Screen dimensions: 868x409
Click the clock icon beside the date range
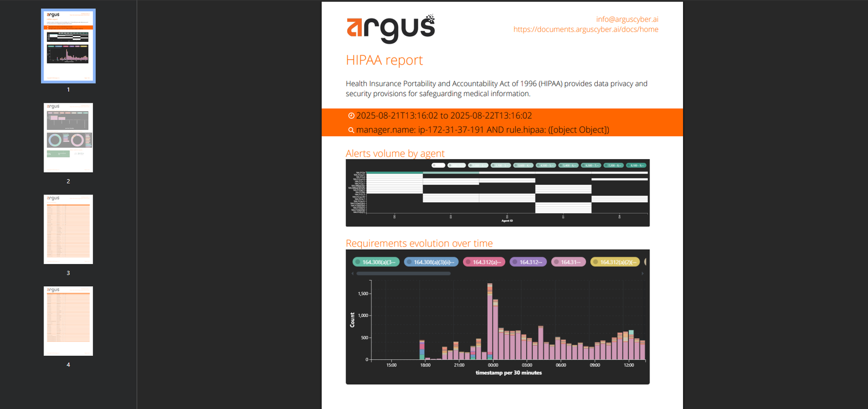tap(351, 116)
